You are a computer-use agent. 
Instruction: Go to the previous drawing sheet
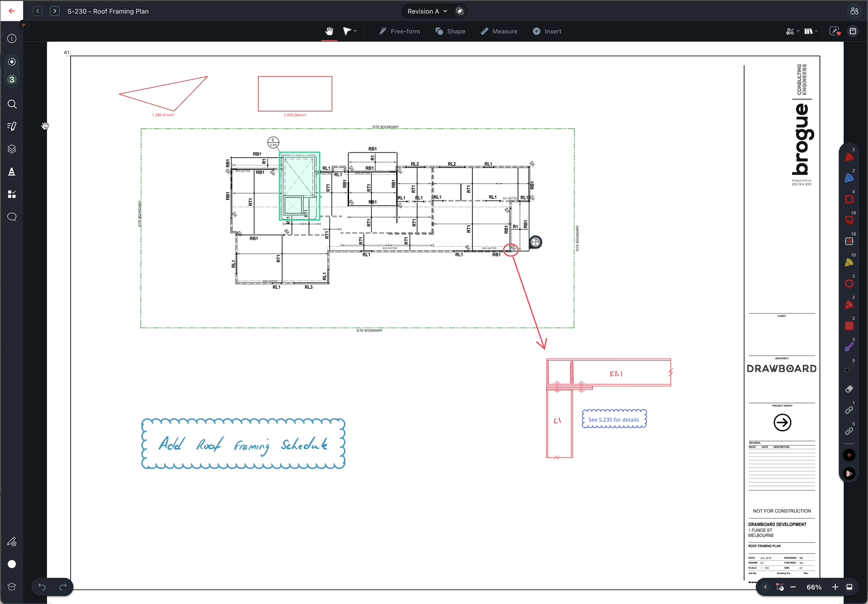click(38, 11)
